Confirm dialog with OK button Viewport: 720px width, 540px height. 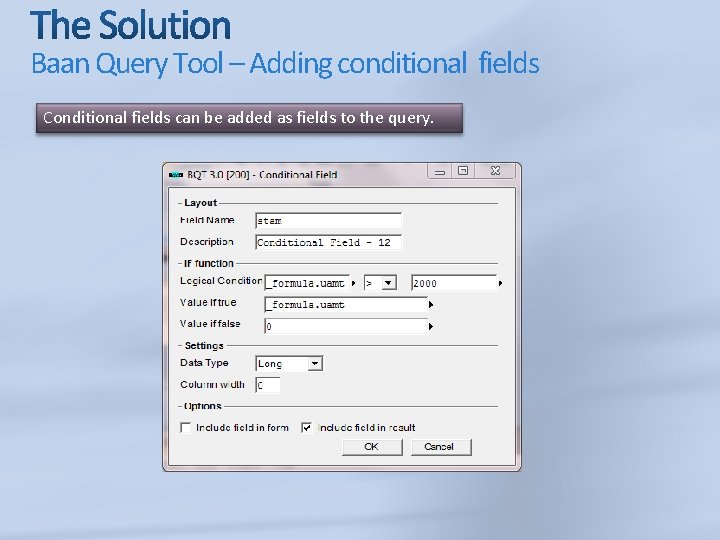pyautogui.click(x=372, y=447)
